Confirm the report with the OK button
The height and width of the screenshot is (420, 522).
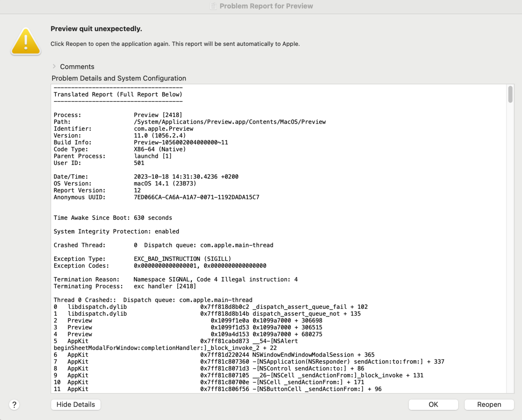[433, 404]
